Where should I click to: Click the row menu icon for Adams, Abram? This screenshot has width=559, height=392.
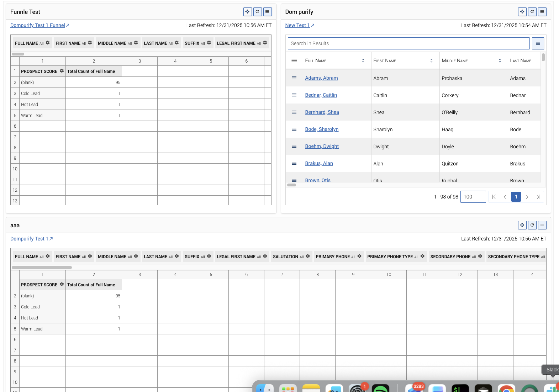click(294, 78)
